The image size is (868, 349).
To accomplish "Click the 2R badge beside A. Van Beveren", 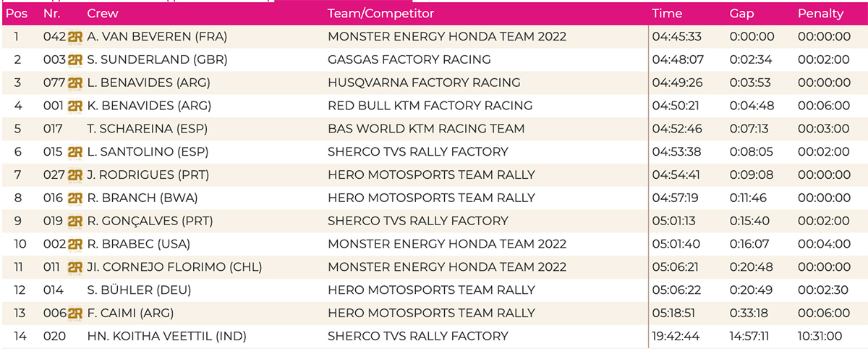I will click(x=75, y=37).
